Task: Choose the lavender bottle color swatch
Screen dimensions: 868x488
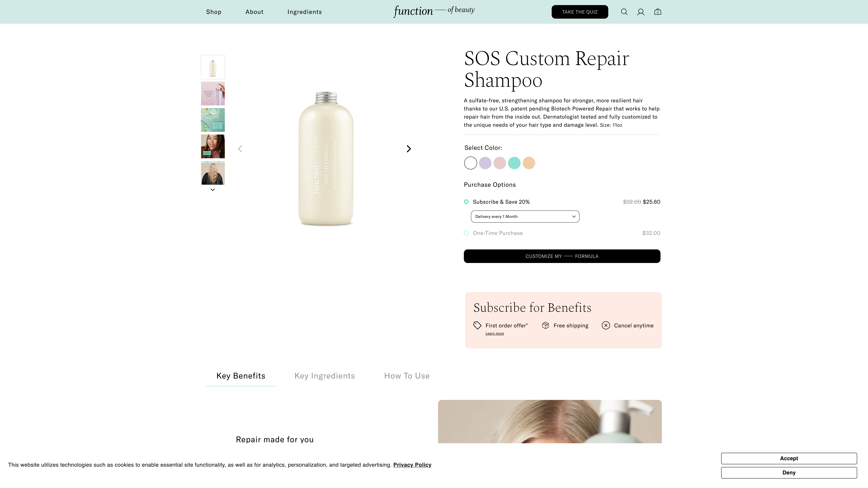Action: 485,163
